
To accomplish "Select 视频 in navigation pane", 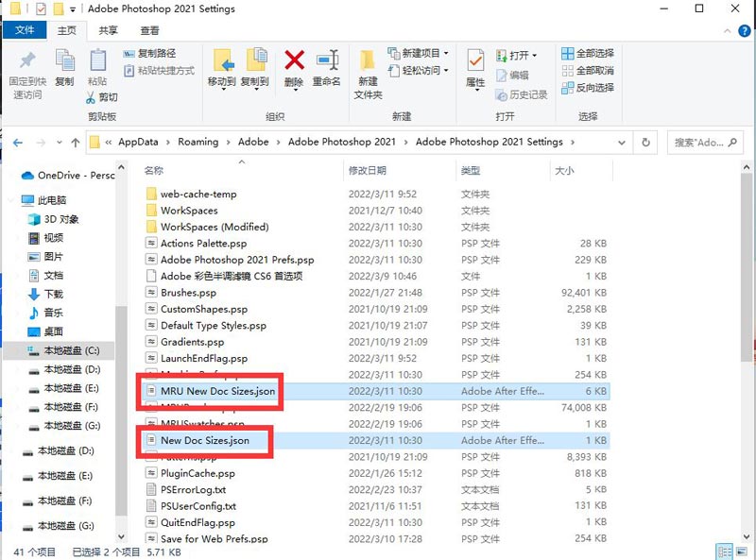I will [x=45, y=238].
